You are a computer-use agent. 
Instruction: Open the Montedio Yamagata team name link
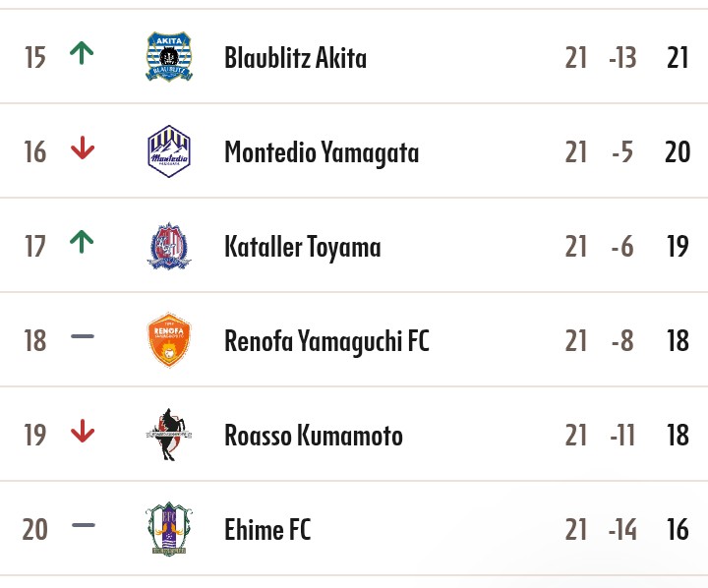tap(322, 152)
